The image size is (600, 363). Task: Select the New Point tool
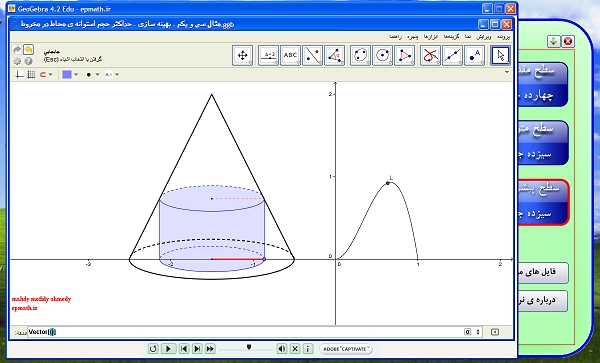(474, 55)
